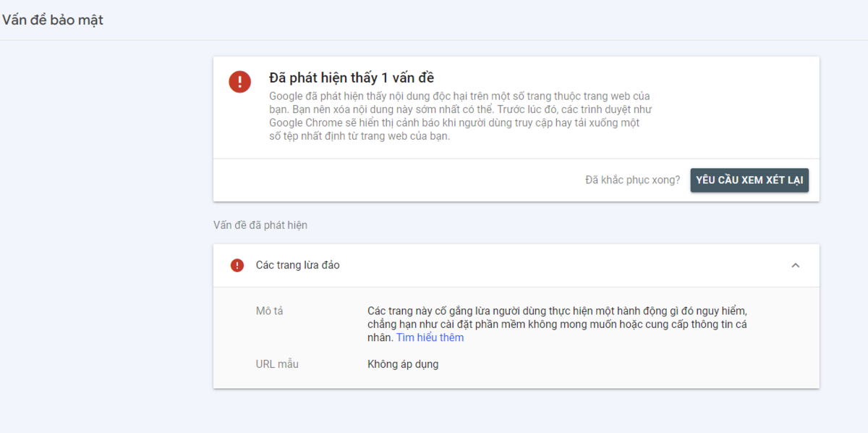Click the line starting Google Chrome sẽ hiển thị cảnh báo
This screenshot has height=433, width=868.
(454, 123)
